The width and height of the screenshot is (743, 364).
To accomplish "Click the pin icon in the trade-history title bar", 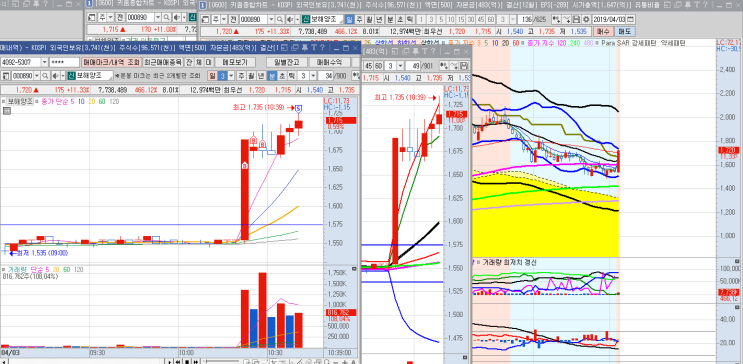I will click(305, 48).
